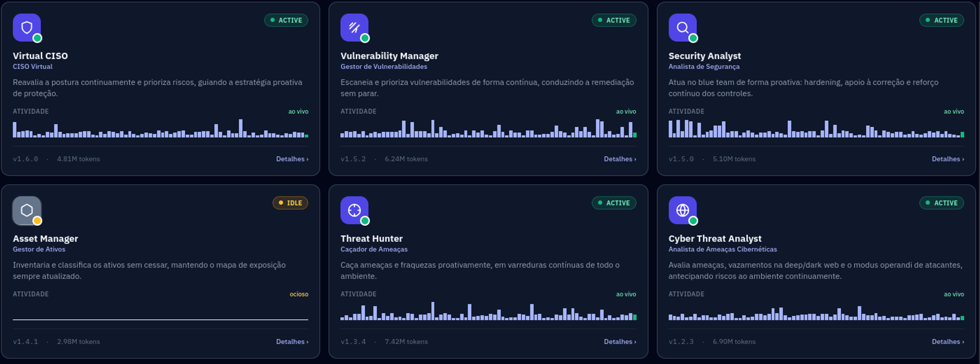Click the Vulnerability Manager activity bar chart
This screenshot has height=364, width=980.
click(488, 128)
